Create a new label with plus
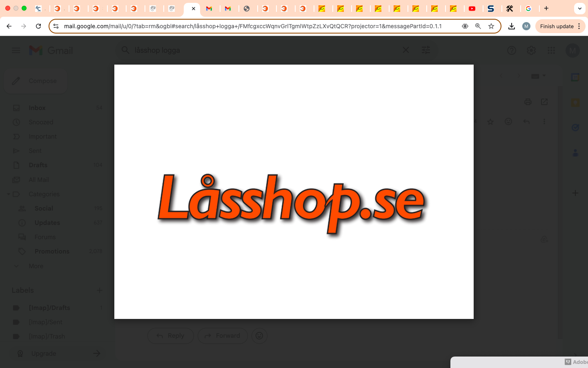This screenshot has height=368, width=588. click(x=99, y=290)
